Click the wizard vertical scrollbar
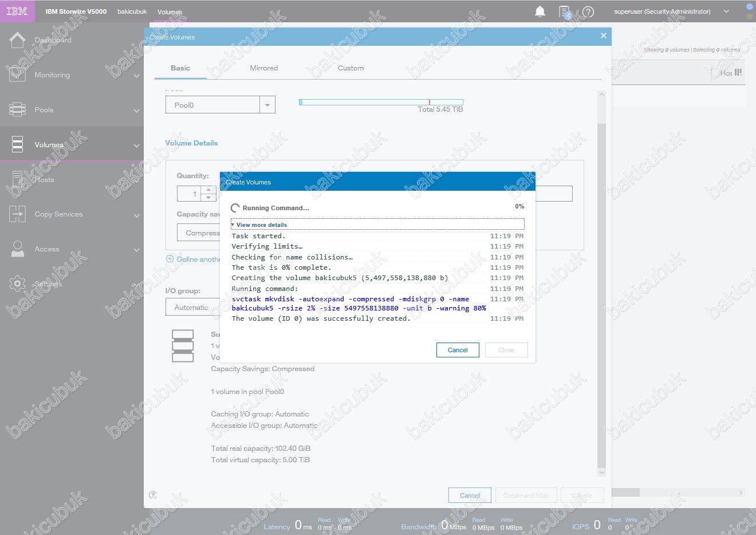The height and width of the screenshot is (535, 756). tap(601, 295)
